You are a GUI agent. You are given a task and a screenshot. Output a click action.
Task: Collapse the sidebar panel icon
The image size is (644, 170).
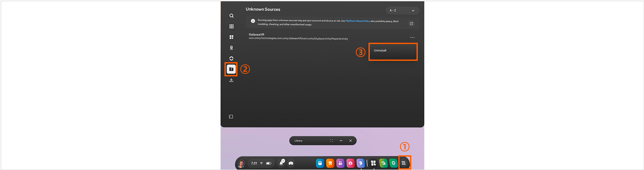(x=231, y=116)
